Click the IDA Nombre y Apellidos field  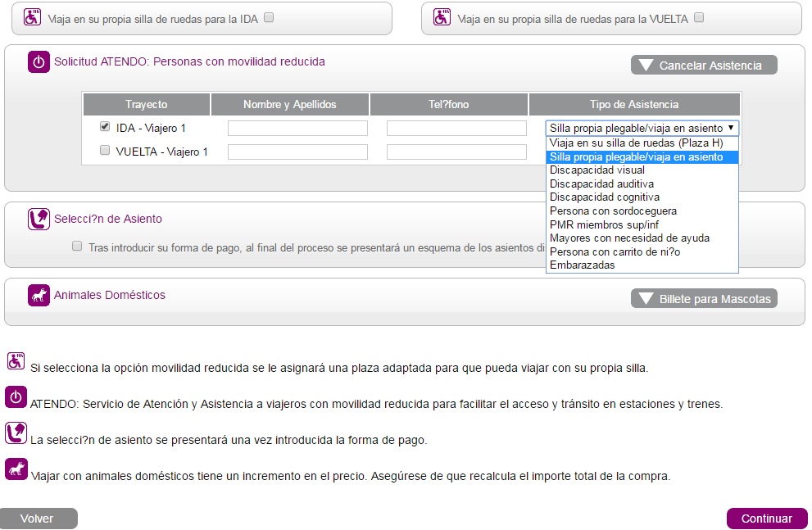(x=297, y=129)
